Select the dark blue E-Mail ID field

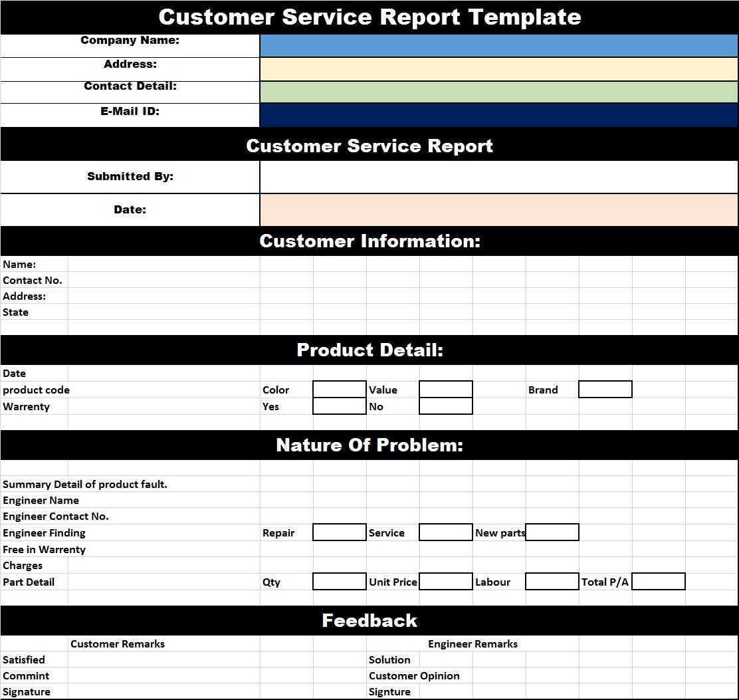tap(498, 115)
